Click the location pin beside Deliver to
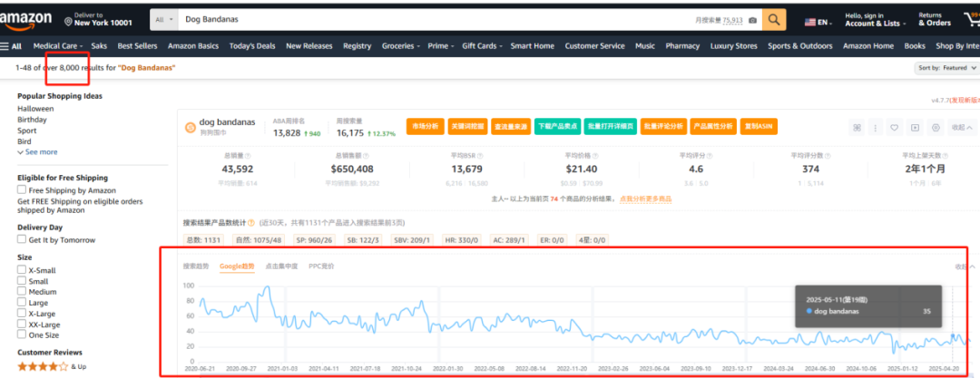 [68, 22]
